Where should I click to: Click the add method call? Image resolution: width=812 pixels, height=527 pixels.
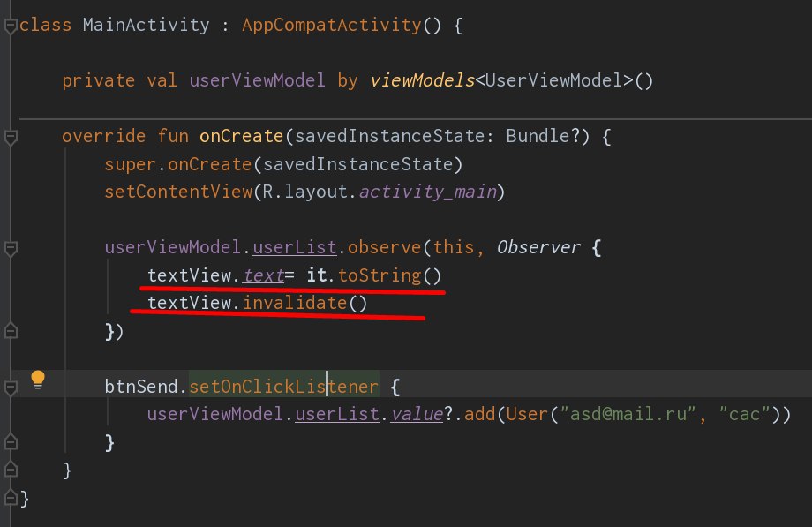479,414
